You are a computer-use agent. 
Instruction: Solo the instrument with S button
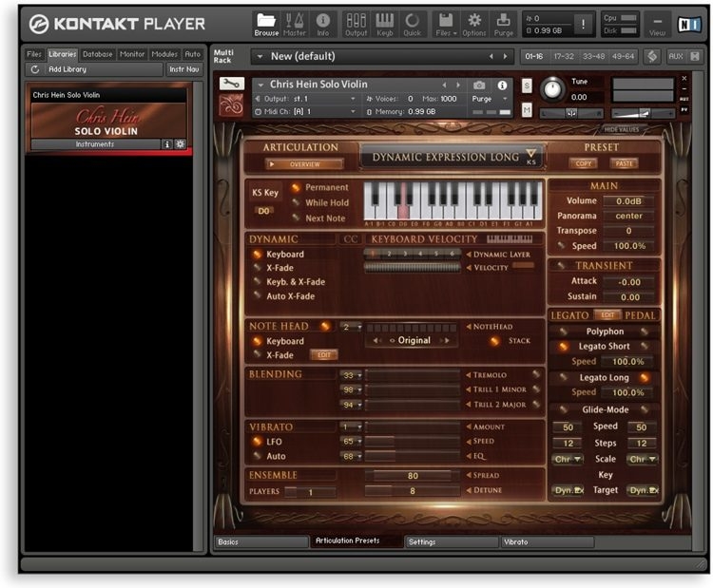pyautogui.click(x=527, y=85)
